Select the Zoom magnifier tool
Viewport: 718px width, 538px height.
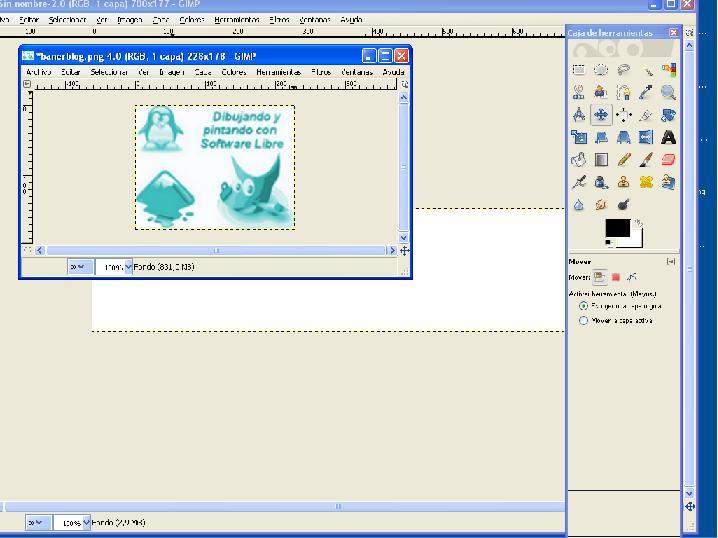669,92
